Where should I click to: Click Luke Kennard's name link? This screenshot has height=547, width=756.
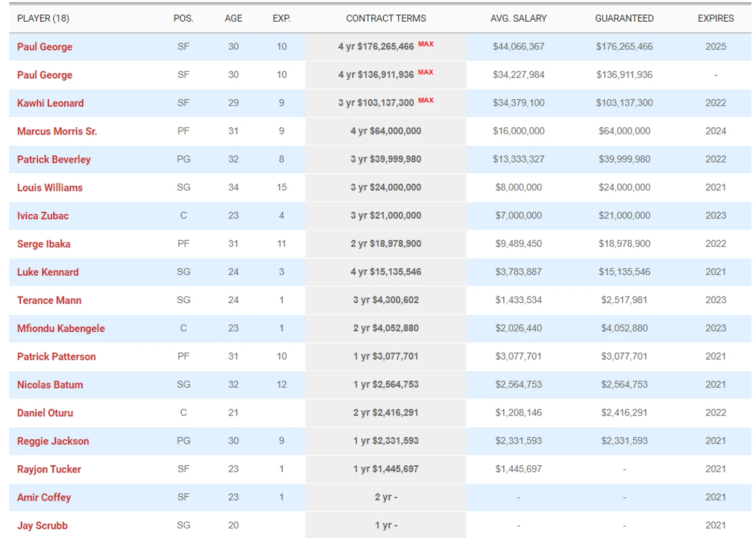(48, 272)
